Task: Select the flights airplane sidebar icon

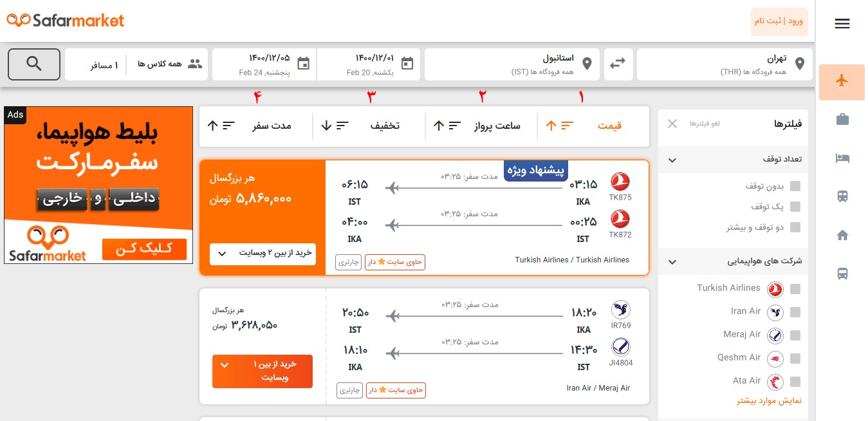Action: (842, 81)
